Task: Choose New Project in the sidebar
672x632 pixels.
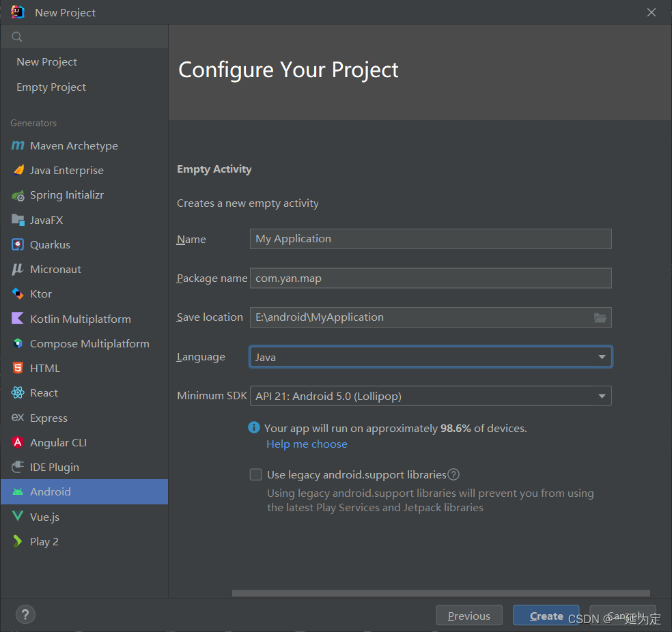Action: tap(46, 62)
